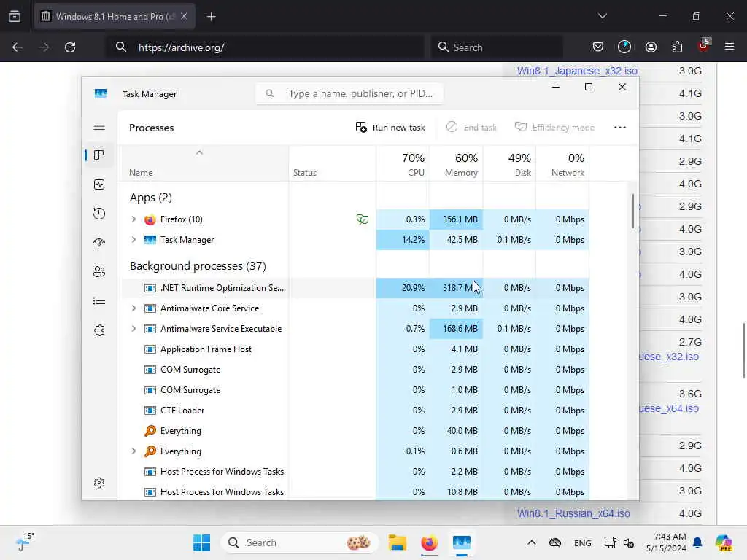Expand the Firefox (10) process group

click(133, 219)
